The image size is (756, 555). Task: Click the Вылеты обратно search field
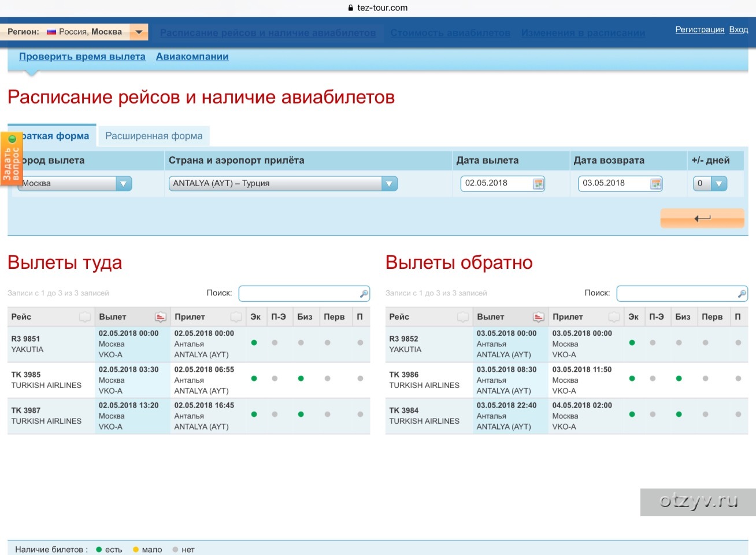pos(682,293)
